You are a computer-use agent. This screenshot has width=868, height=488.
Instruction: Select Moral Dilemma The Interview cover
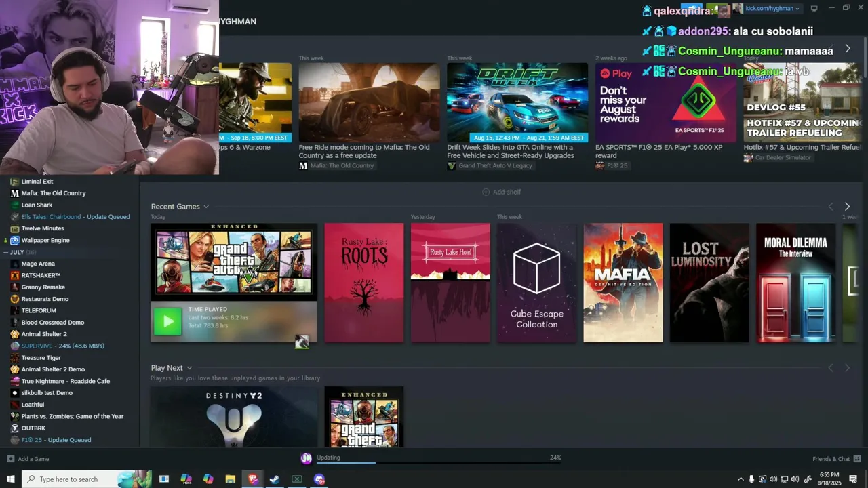coord(795,283)
